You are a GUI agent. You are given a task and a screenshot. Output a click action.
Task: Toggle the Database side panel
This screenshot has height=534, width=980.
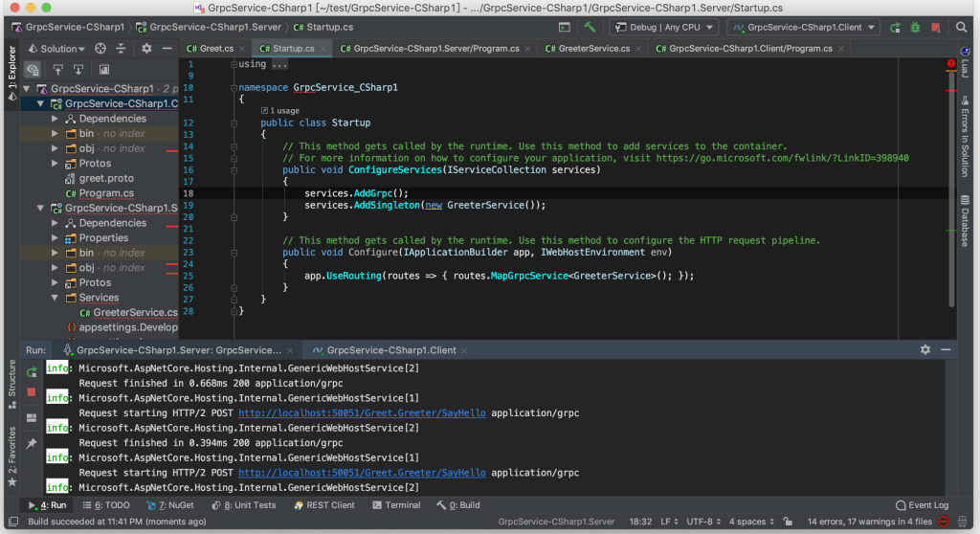pyautogui.click(x=965, y=220)
